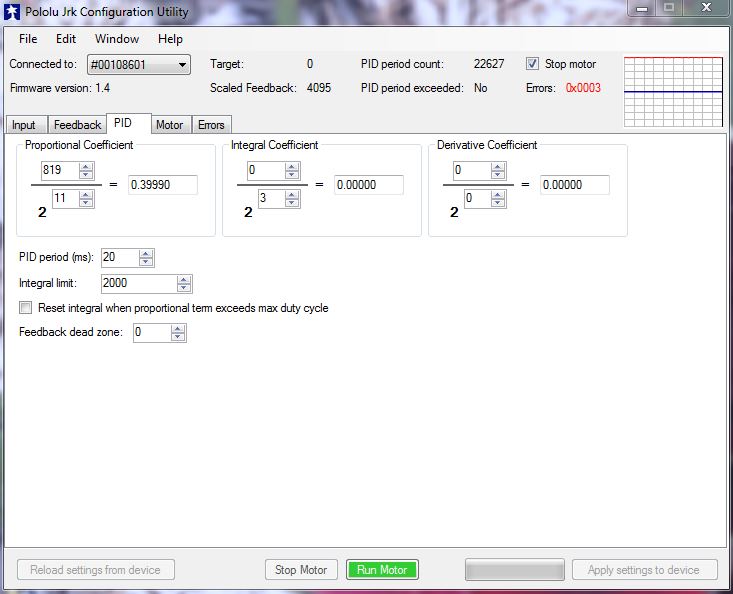
Task: Click the Scaled Feedback value 4095
Action: [x=319, y=88]
